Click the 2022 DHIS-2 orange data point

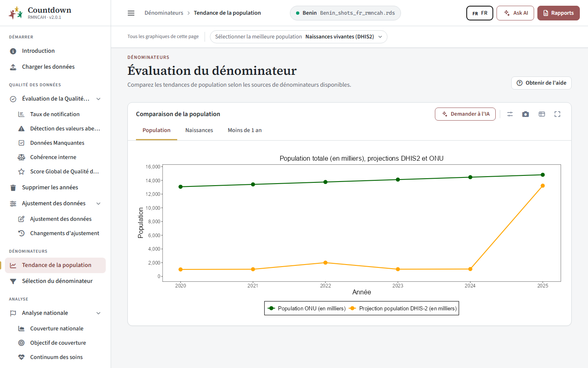[325, 263]
